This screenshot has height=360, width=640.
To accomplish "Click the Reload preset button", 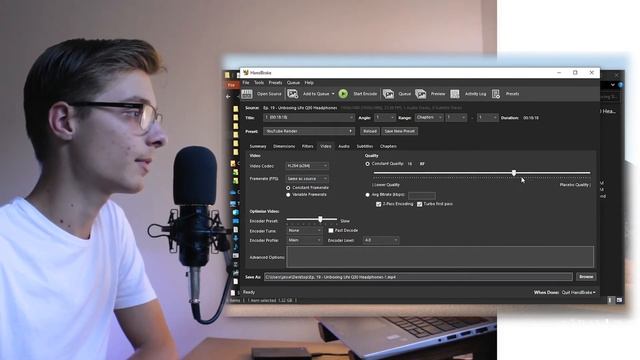I will tap(369, 131).
